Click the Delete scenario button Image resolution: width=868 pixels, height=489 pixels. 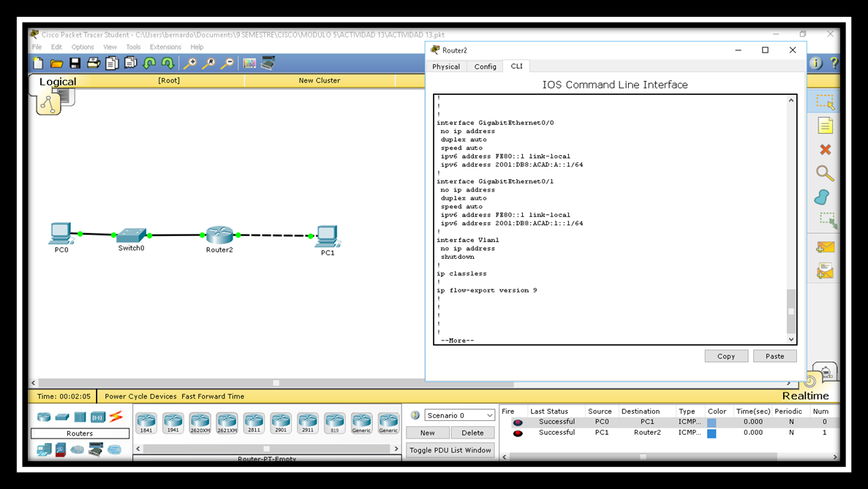pyautogui.click(x=472, y=433)
